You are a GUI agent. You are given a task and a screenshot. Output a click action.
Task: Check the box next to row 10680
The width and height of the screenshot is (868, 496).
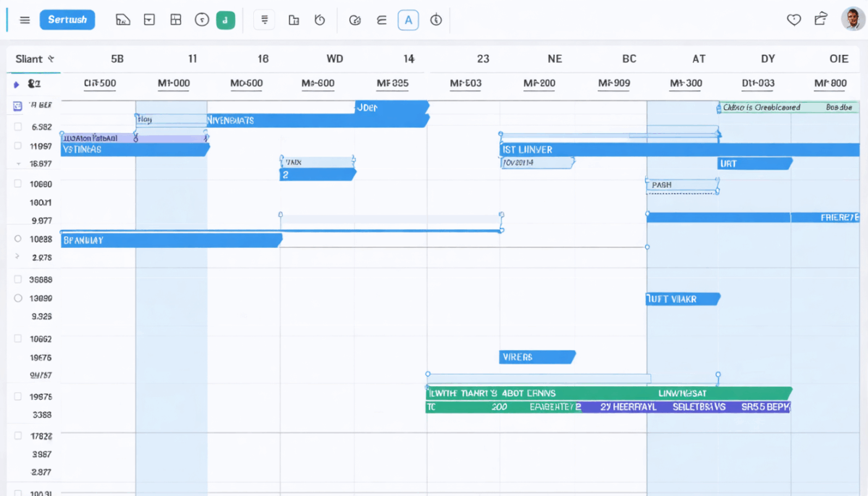tap(18, 184)
